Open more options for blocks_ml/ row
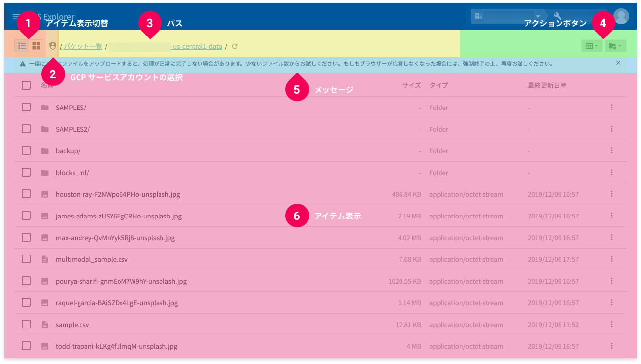 611,172
